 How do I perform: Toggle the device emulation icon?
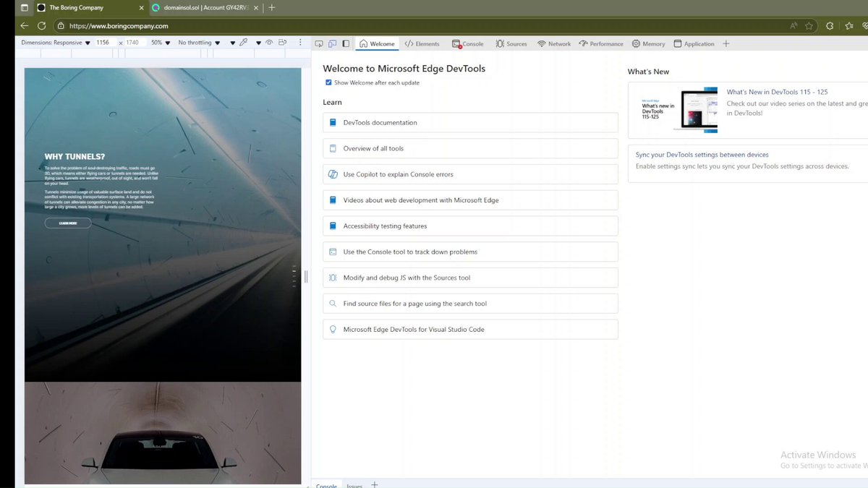[x=333, y=43]
